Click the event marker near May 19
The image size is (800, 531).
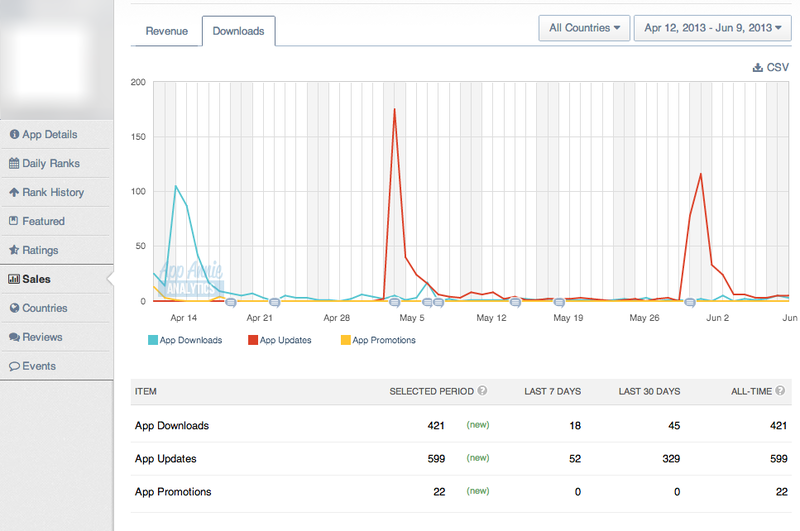coord(559,302)
